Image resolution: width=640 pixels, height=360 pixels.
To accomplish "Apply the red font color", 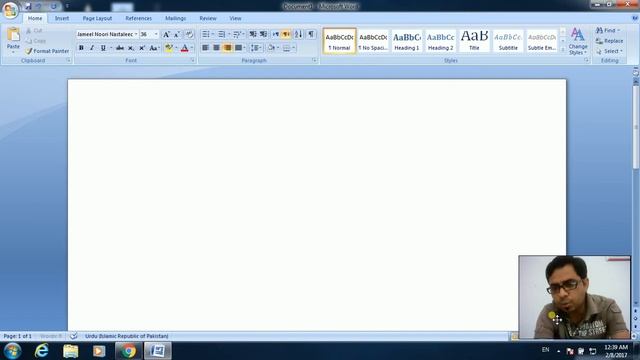I will click(x=184, y=48).
